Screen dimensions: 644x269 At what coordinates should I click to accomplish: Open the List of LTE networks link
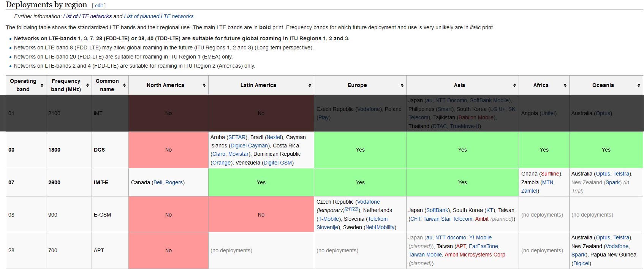click(87, 16)
